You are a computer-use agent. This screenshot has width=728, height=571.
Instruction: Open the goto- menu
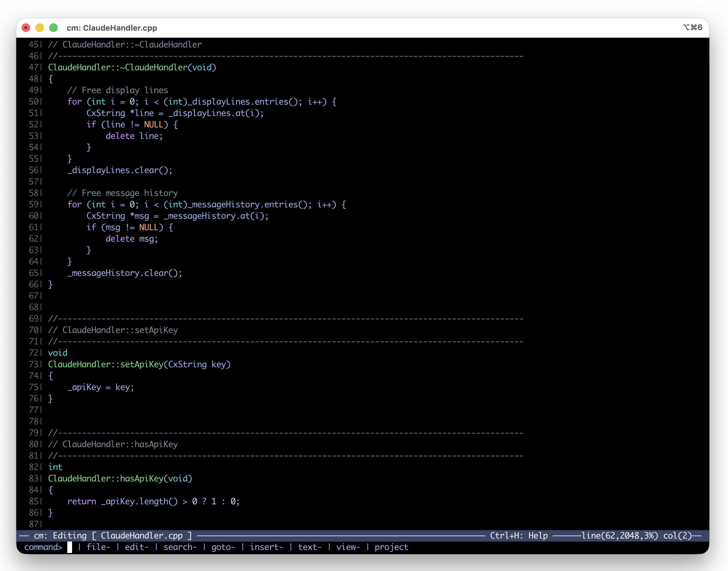(224, 547)
